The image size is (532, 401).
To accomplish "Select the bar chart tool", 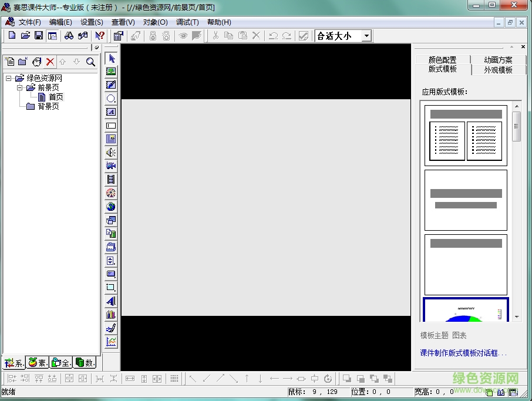I will tap(111, 315).
